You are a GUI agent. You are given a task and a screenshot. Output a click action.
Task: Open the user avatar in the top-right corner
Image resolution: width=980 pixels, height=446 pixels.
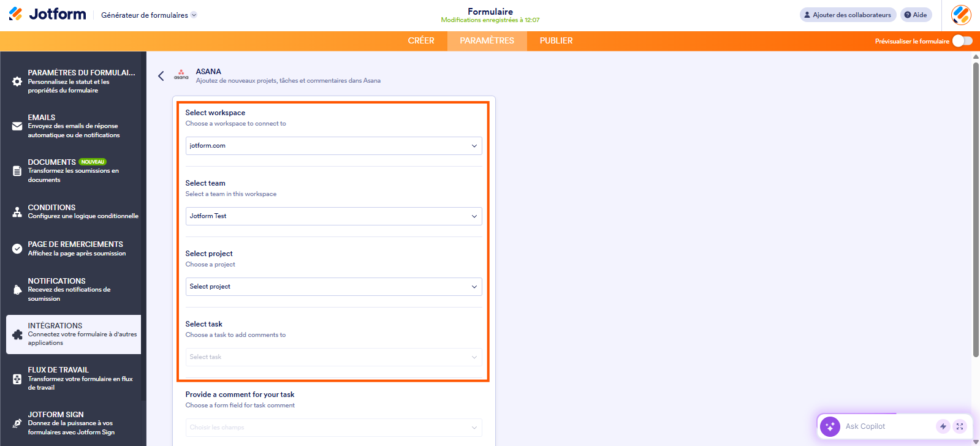(961, 15)
